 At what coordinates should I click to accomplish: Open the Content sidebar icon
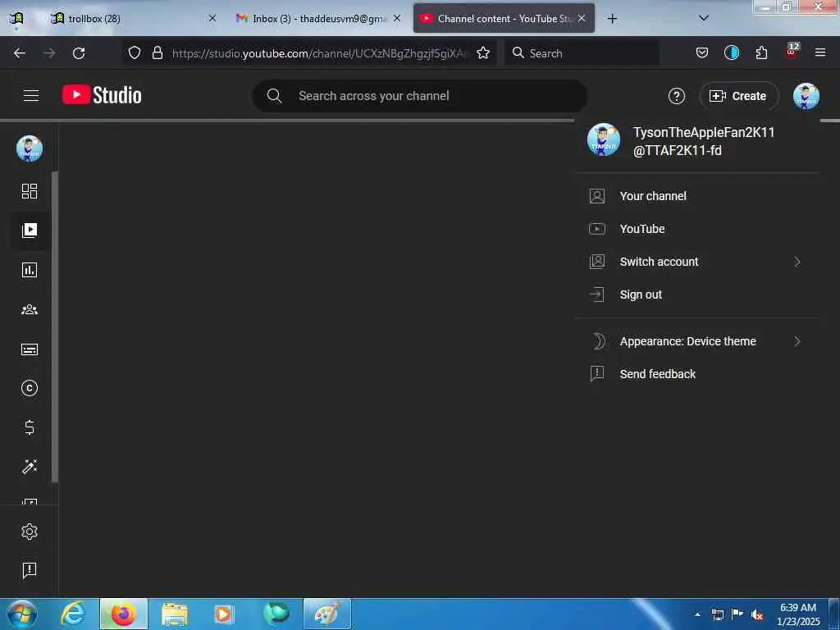coord(30,231)
